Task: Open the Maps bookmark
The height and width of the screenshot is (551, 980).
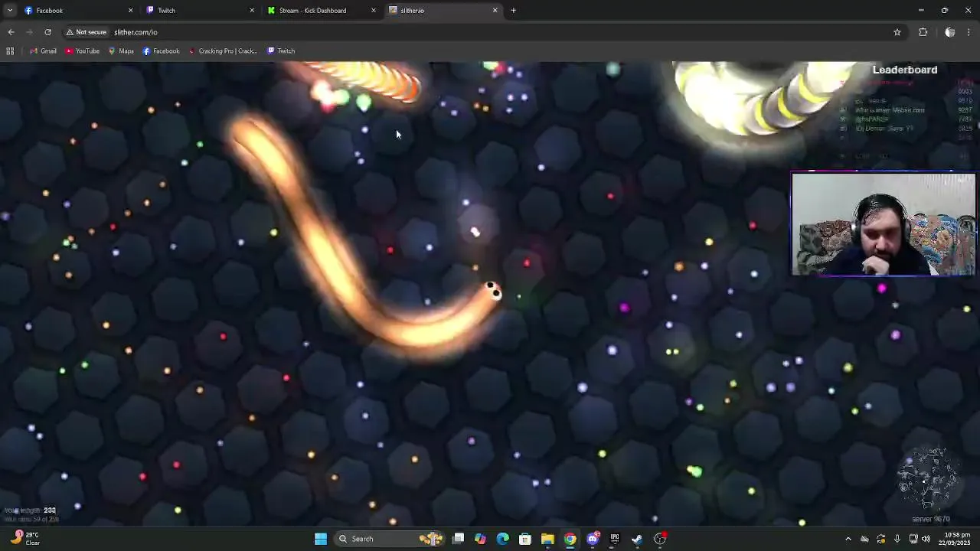Action: (x=121, y=51)
